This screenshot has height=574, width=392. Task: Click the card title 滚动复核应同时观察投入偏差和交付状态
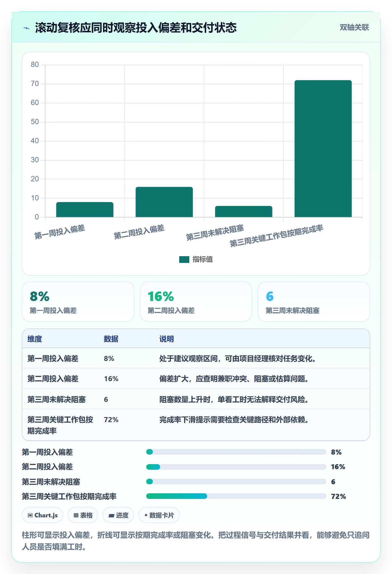(x=136, y=28)
